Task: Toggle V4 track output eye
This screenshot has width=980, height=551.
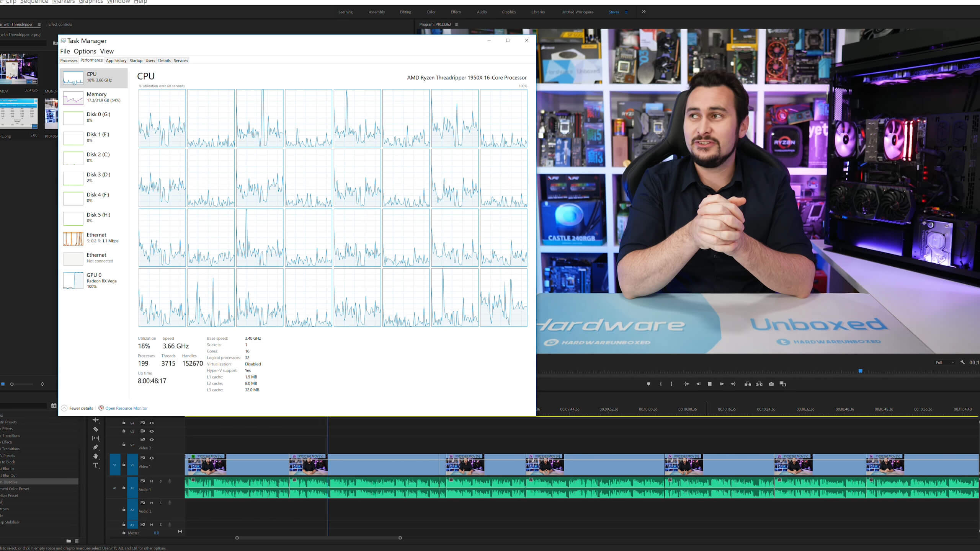Action: 152,423
